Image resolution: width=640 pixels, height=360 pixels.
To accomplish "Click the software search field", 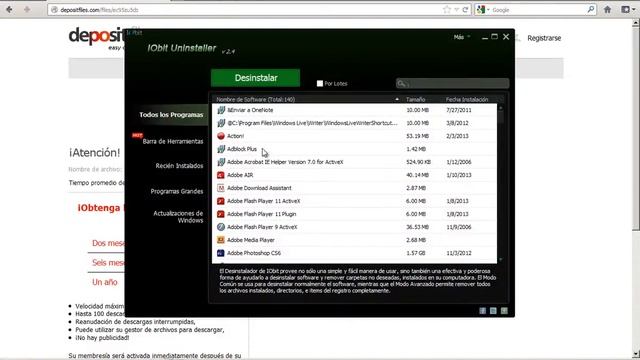I will pyautogui.click(x=452, y=84).
